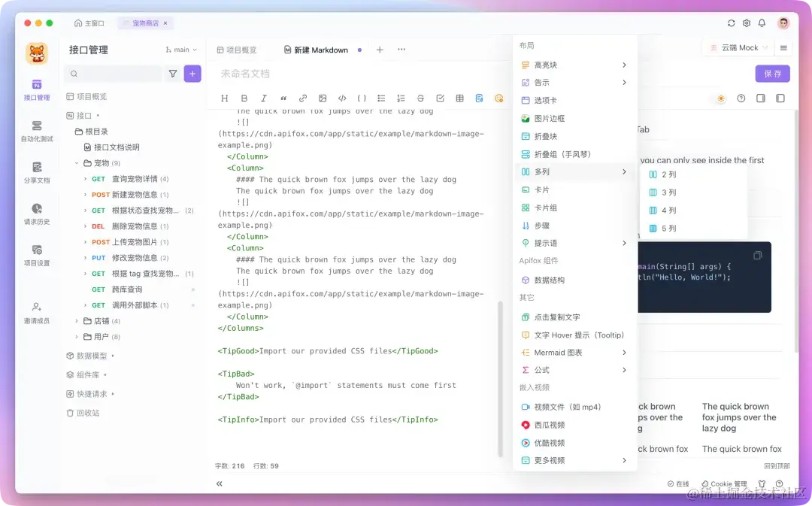Viewport: 812px width, 506px height.
Task: Expand the 店铺 folder
Action: [77, 321]
